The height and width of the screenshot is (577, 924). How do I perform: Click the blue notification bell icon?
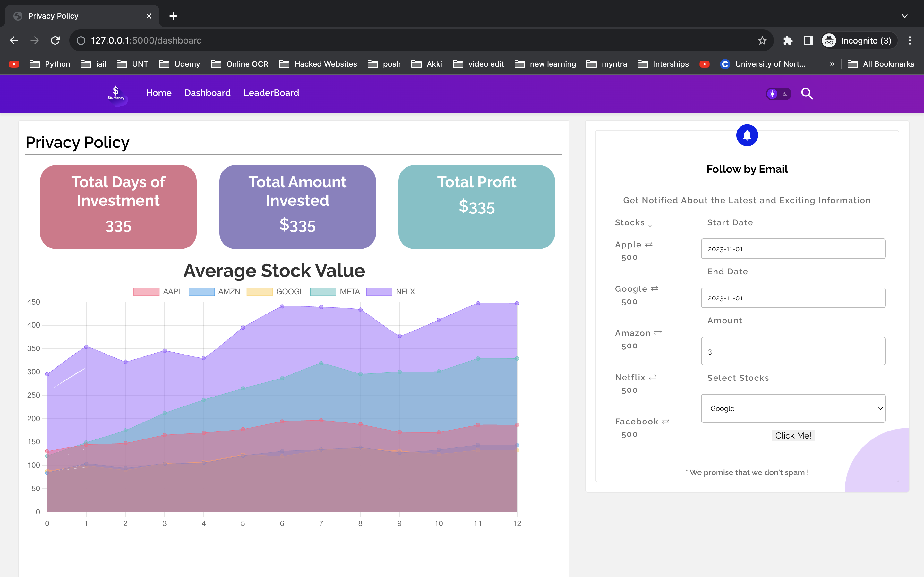pos(747,136)
